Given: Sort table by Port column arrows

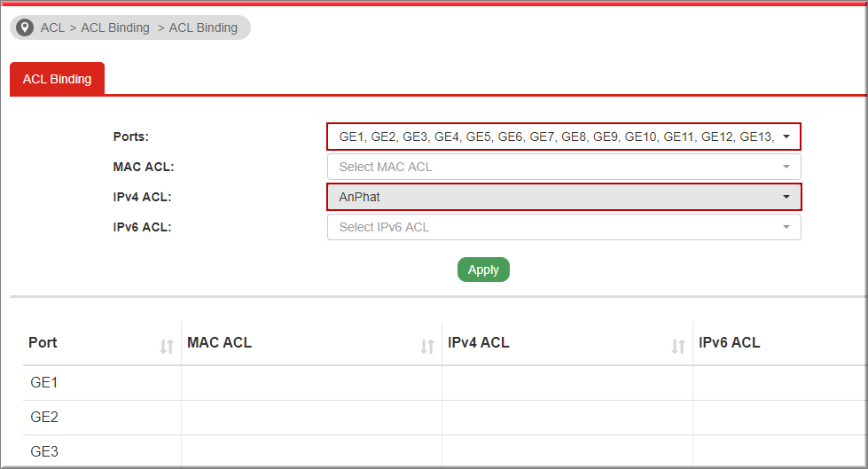Looking at the screenshot, I should point(167,346).
